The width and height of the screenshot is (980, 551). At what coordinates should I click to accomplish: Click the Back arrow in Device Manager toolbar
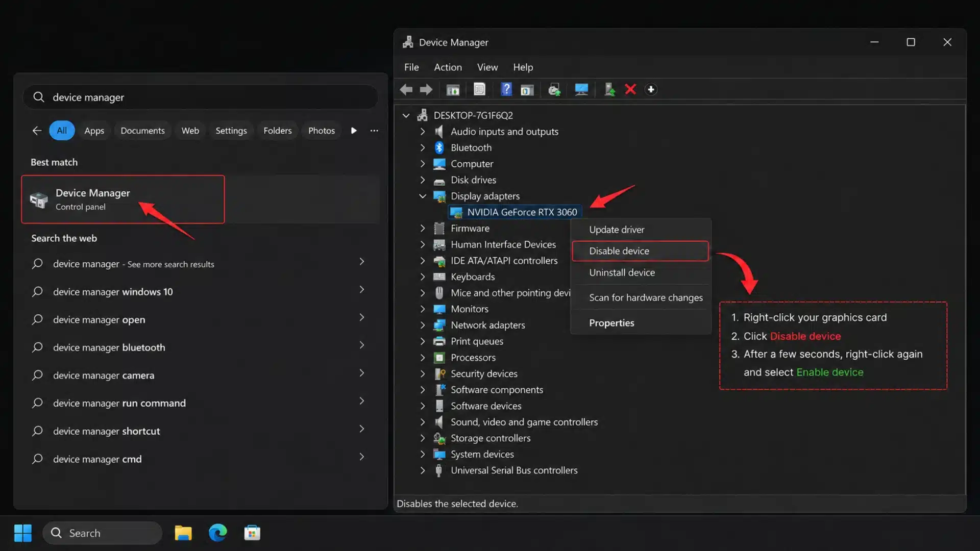[x=406, y=90]
